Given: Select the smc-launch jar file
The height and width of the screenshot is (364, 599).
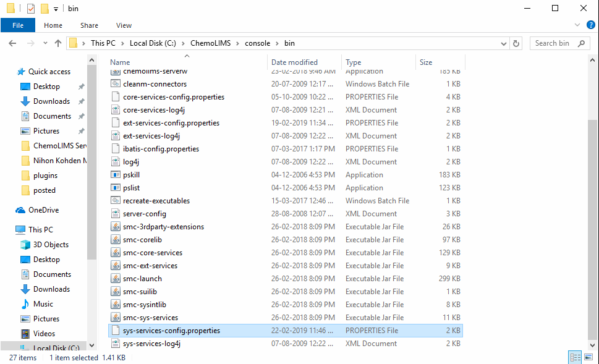Looking at the screenshot, I should 142,279.
